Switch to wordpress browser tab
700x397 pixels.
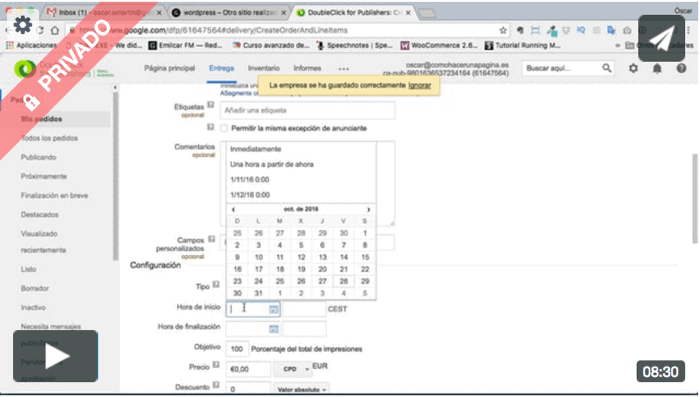click(229, 13)
